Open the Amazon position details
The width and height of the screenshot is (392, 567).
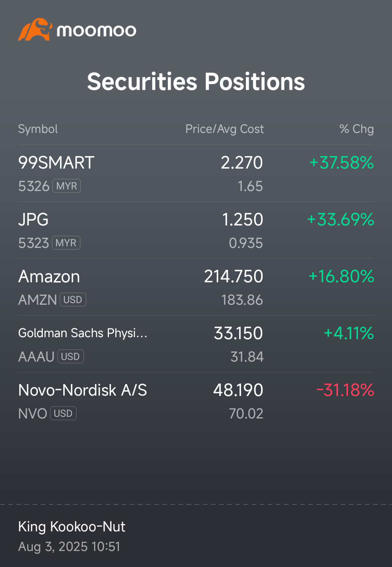click(x=196, y=287)
